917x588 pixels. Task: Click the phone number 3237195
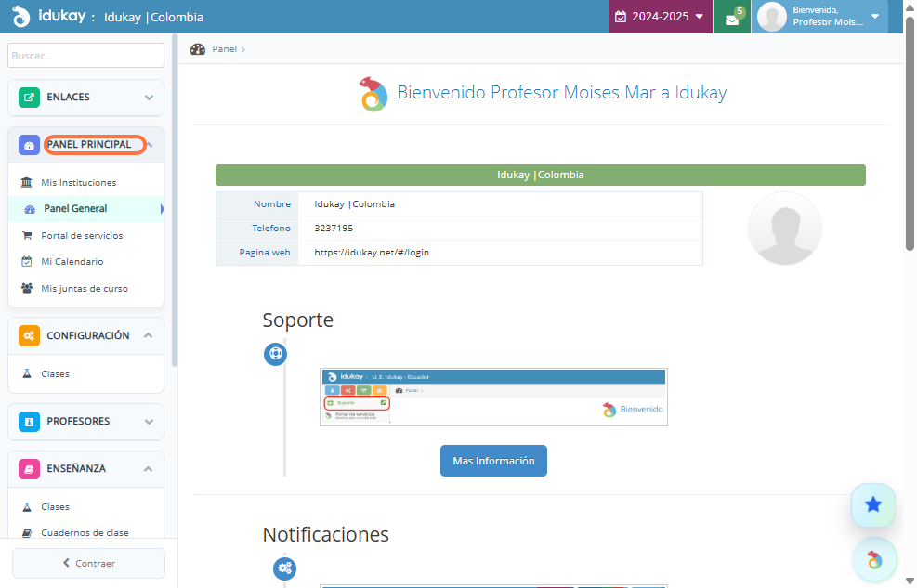[x=334, y=228]
